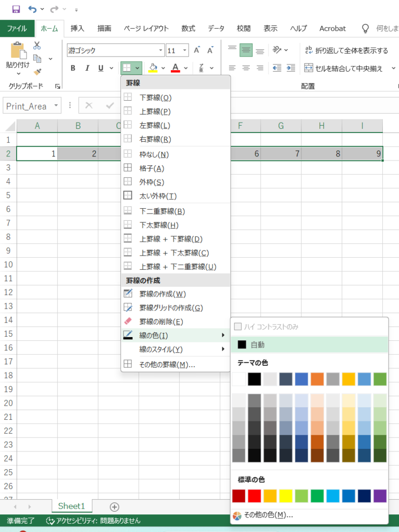
Task: Click the fill color paint bucket icon
Action: 153,68
